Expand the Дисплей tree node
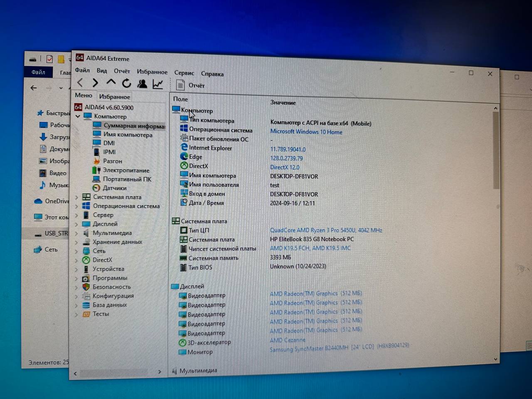Image resolution: width=532 pixels, height=399 pixels. tap(76, 224)
